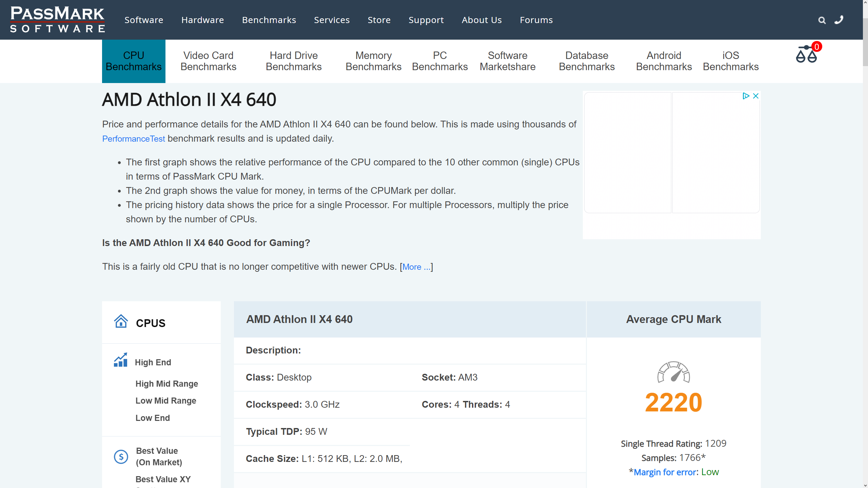Switch to Memory Benchmarks tab

373,61
